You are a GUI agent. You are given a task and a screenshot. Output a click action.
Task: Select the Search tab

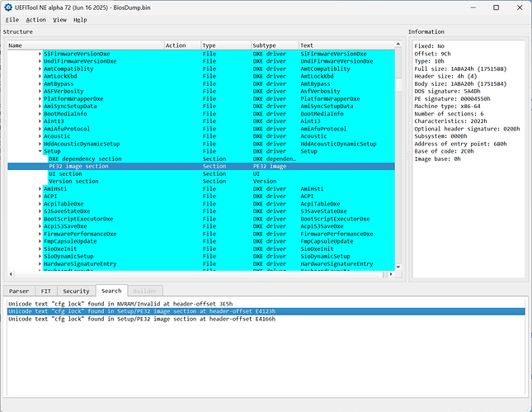click(x=111, y=291)
